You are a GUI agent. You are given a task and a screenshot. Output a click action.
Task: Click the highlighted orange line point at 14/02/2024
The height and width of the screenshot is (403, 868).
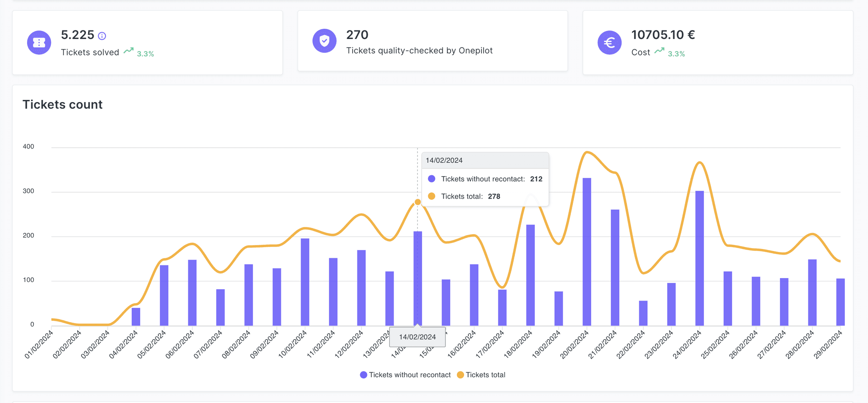point(417,202)
